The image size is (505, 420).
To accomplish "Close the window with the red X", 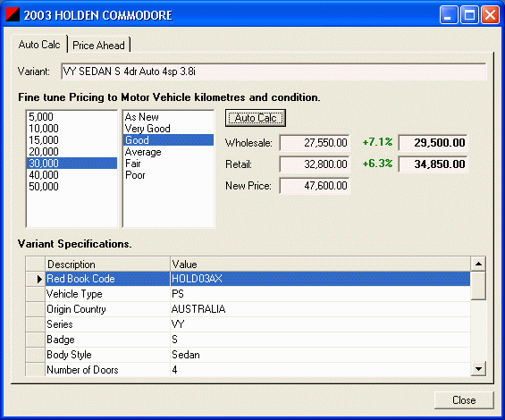I will 490,15.
